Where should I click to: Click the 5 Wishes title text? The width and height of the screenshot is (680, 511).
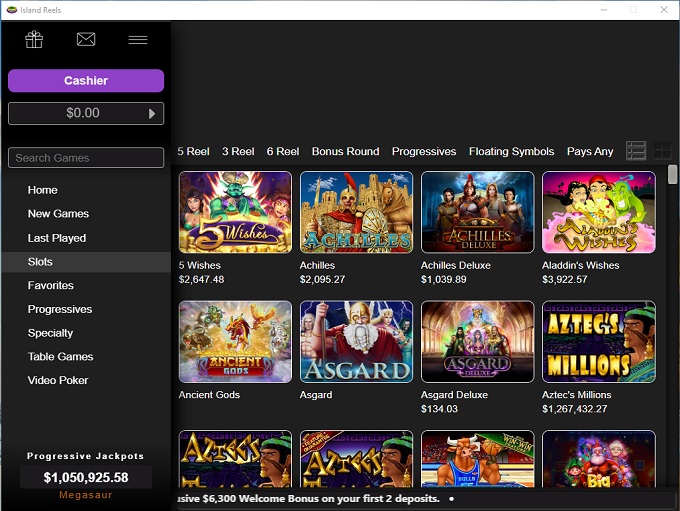pyautogui.click(x=200, y=265)
